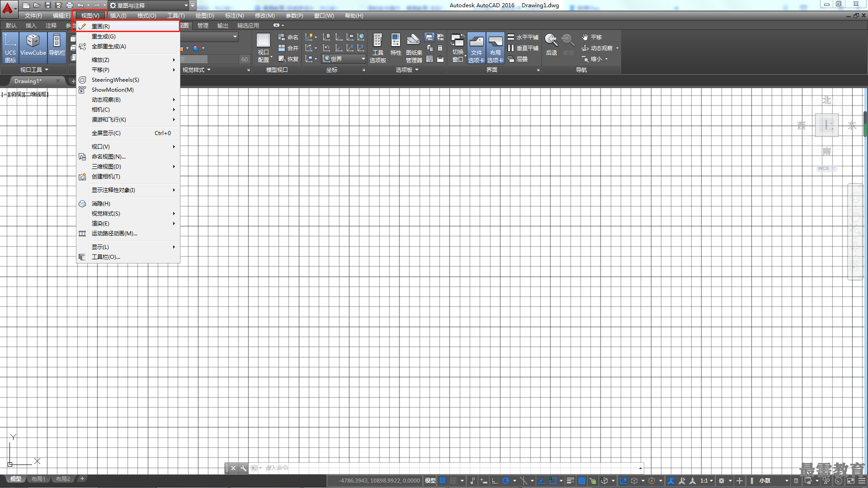Click the coordinates readout in status bar

coord(379,481)
